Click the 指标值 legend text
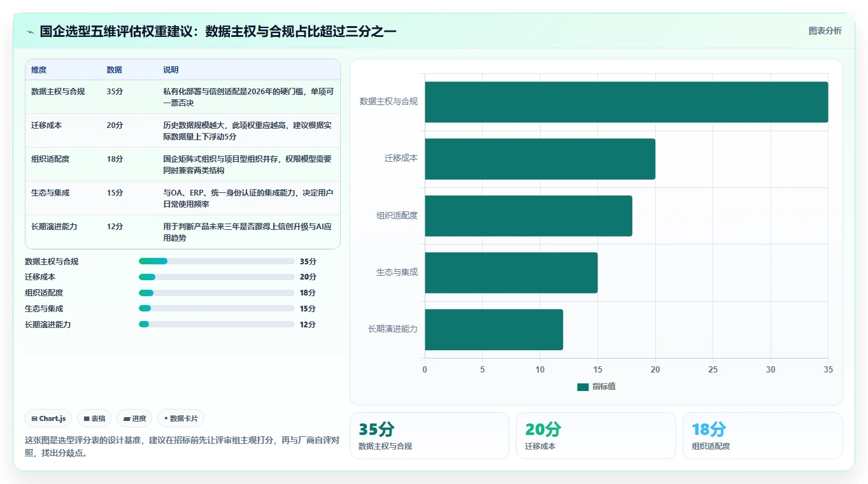This screenshot has width=868, height=484. pyautogui.click(x=604, y=387)
